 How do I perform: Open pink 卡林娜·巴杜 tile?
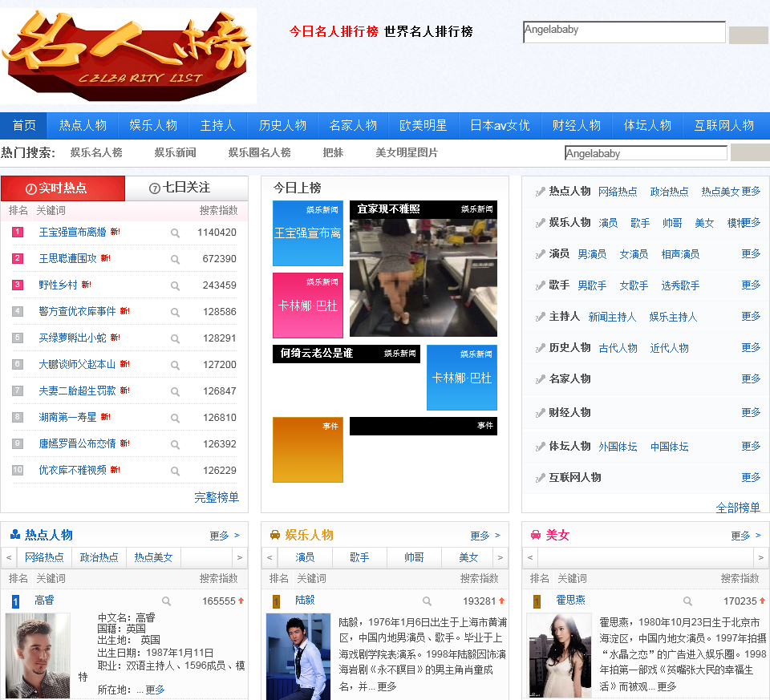308,305
